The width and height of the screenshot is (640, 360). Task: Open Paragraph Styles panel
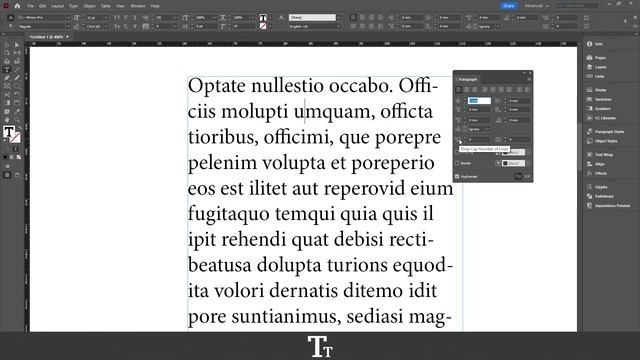point(606,131)
